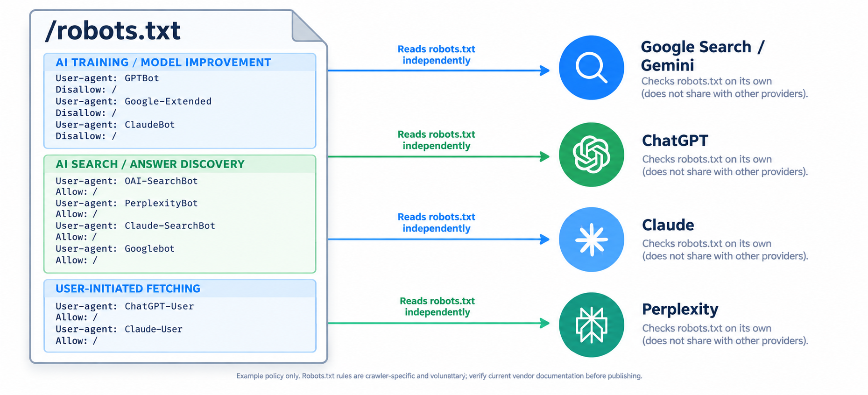Click the "/robots.txt" file title
868x395 pixels.
point(113,31)
